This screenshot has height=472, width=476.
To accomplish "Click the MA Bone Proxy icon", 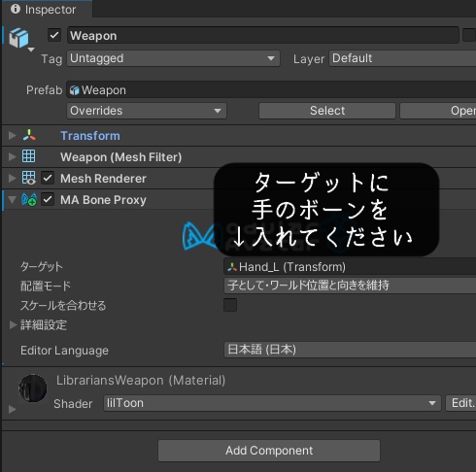I will click(x=29, y=199).
